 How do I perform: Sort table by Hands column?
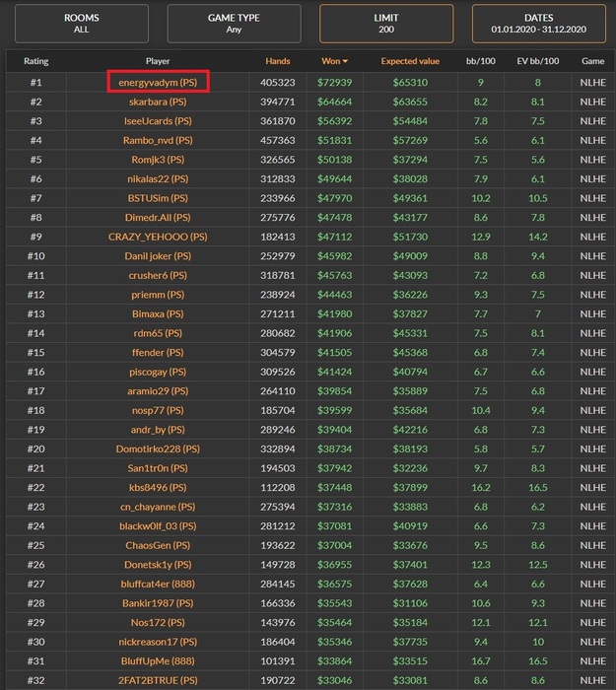[x=278, y=61]
